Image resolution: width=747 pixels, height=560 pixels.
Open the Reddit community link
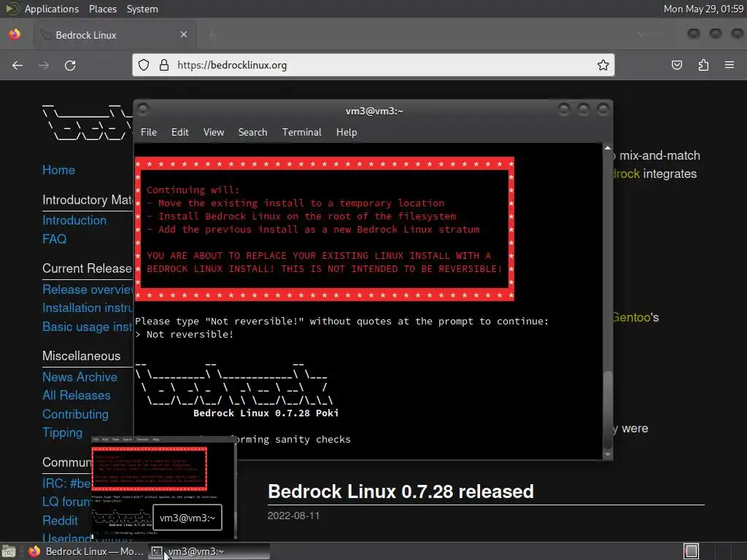[60, 521]
